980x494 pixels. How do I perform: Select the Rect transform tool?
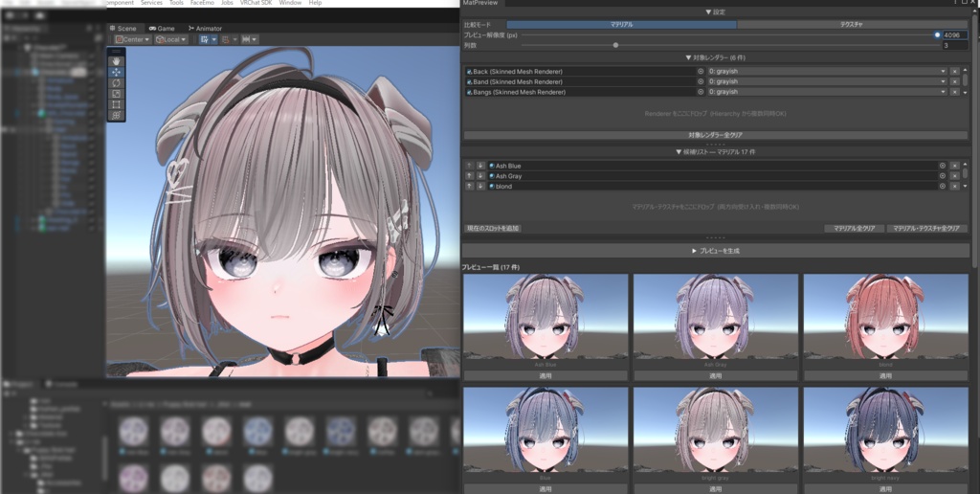(x=116, y=104)
